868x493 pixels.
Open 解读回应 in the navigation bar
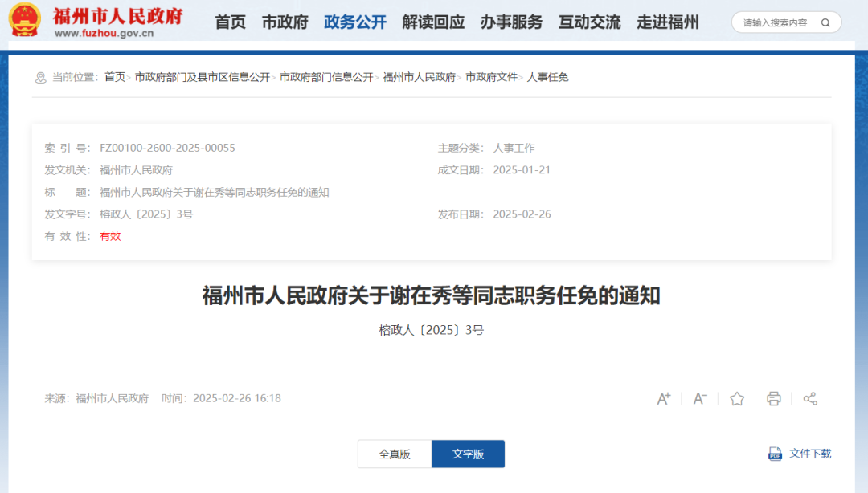[433, 22]
